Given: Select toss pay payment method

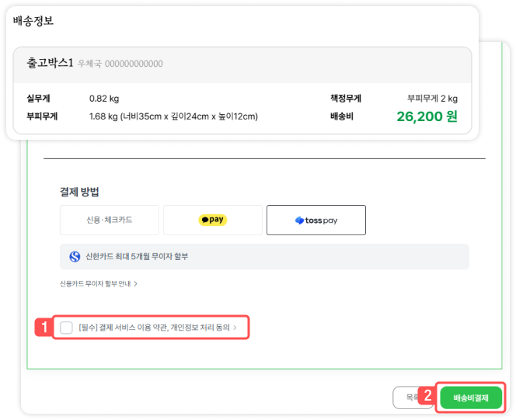Looking at the screenshot, I should (x=316, y=220).
